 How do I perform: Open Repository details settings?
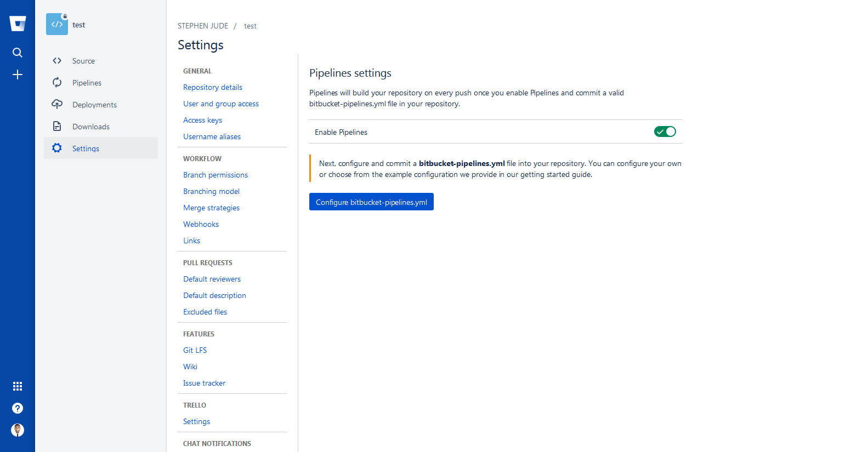click(x=213, y=87)
